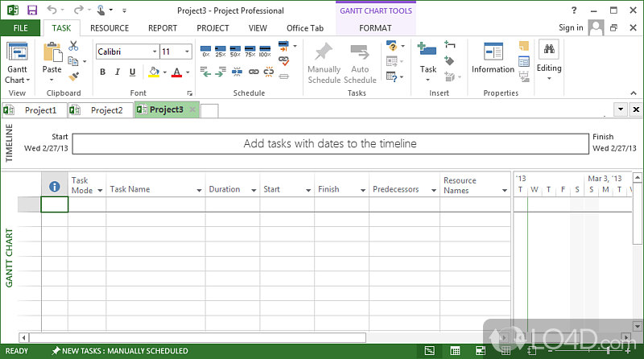Screen dimensions: 644x359
Task: Collapse the ribbon with the caret
Action: pos(634,93)
